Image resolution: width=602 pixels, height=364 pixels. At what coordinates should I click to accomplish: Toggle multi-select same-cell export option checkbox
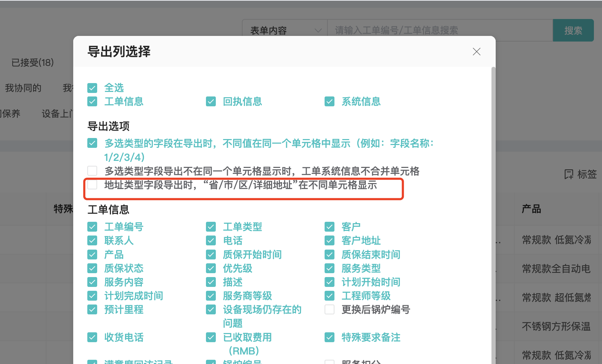(92, 143)
